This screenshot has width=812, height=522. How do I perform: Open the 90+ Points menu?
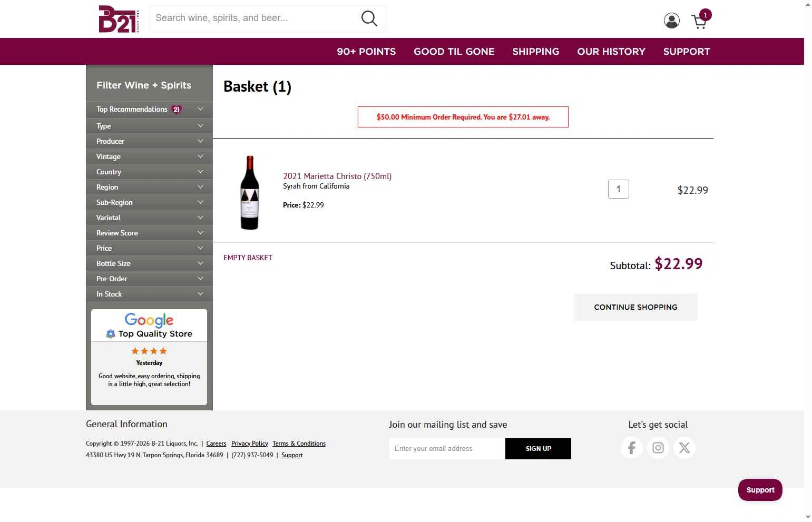click(x=366, y=52)
